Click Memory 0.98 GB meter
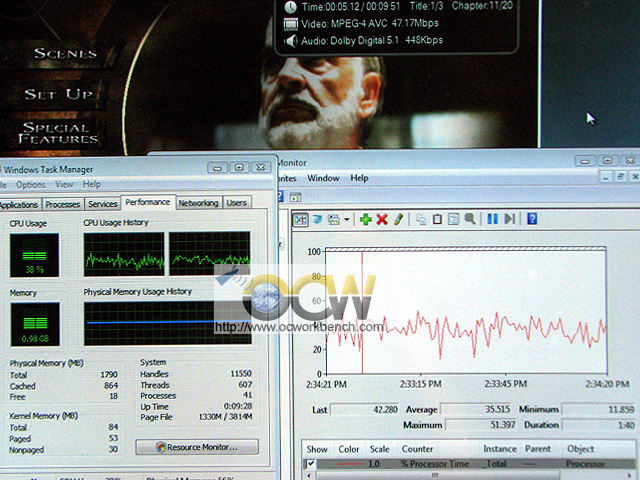 click(x=35, y=324)
